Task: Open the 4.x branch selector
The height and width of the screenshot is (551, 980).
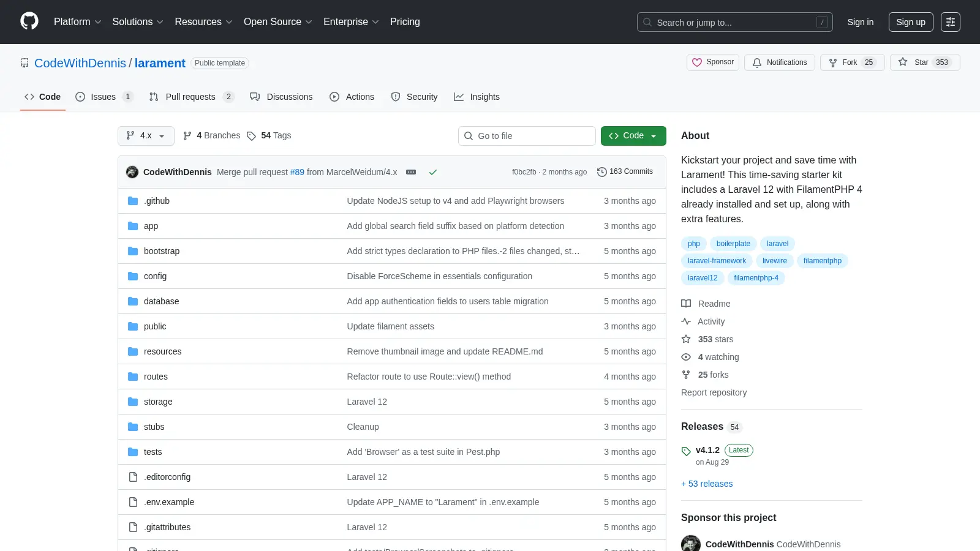Action: 146,136
